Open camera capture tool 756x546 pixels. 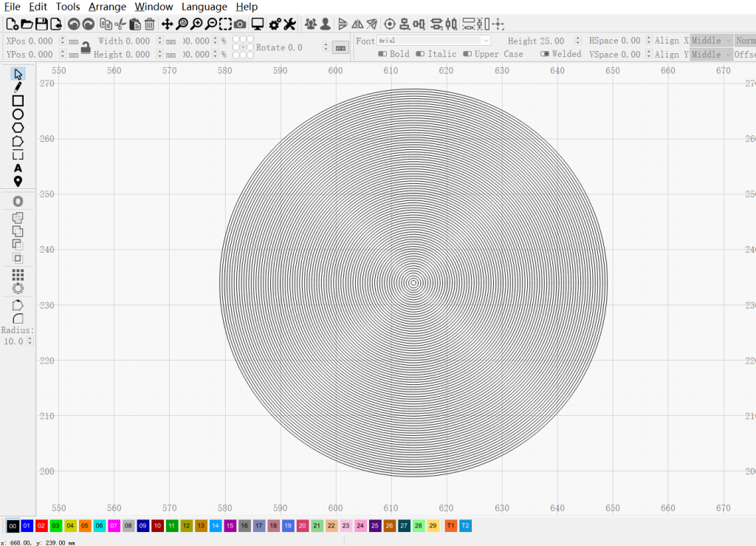click(x=240, y=24)
